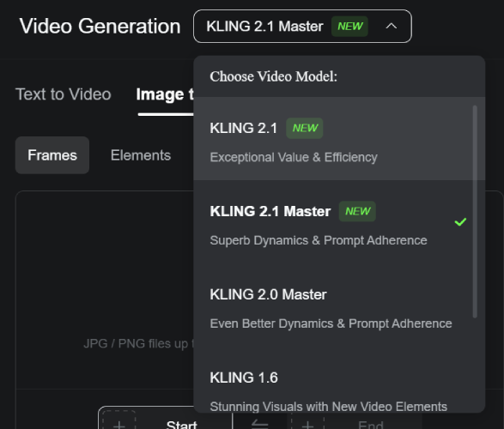Collapse the KLING 2.1 Master model dropdown
Image resolution: width=504 pixels, height=429 pixels.
302,26
